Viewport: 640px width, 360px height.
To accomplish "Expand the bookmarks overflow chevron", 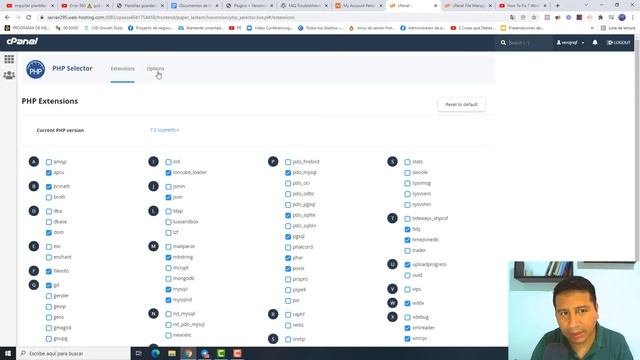I will [592, 28].
